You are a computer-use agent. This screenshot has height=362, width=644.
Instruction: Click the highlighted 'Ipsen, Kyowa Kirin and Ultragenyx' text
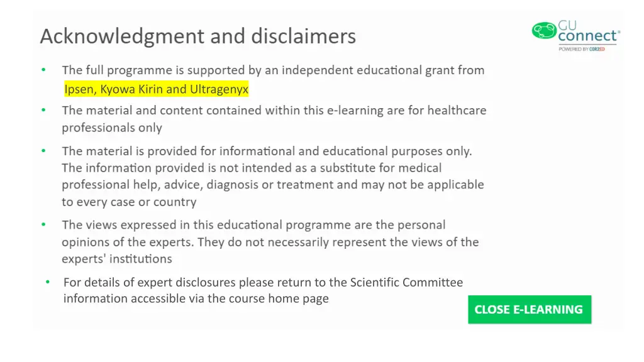(x=157, y=89)
